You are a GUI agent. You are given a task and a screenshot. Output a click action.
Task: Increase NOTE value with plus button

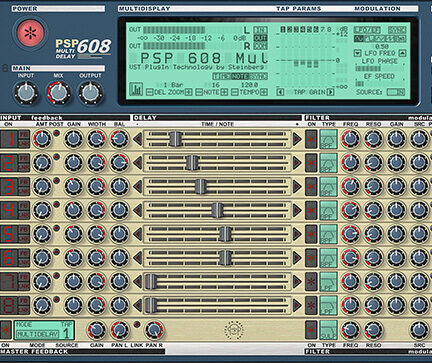click(x=225, y=92)
